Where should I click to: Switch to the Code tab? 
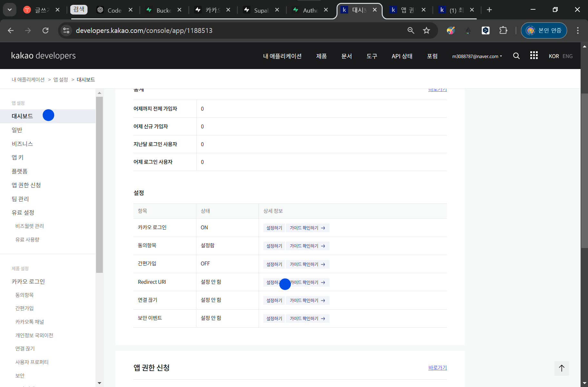pyautogui.click(x=114, y=10)
